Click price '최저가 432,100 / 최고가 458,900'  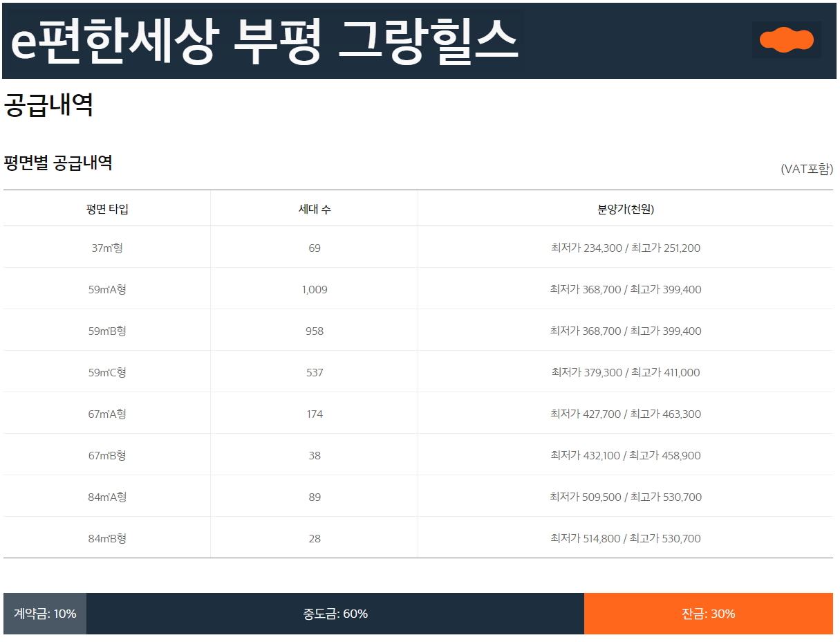(626, 455)
